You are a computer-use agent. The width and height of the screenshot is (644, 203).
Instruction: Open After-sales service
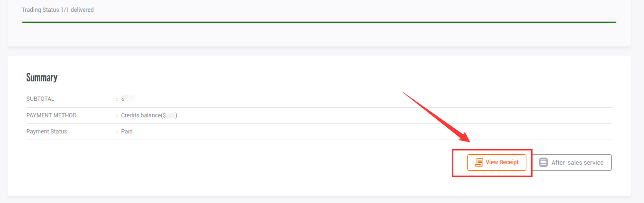[x=575, y=162]
